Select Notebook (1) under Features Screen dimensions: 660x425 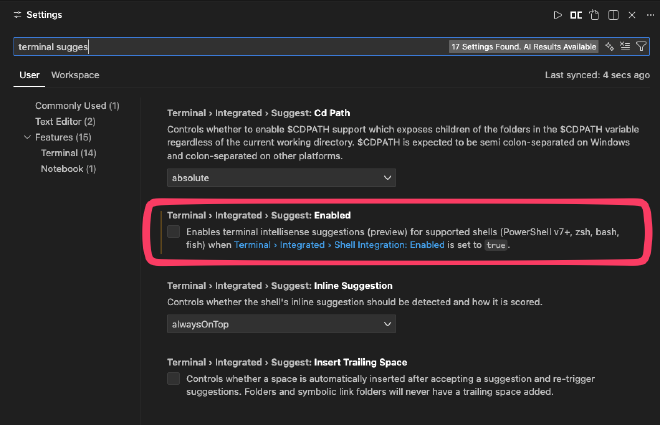(68, 169)
